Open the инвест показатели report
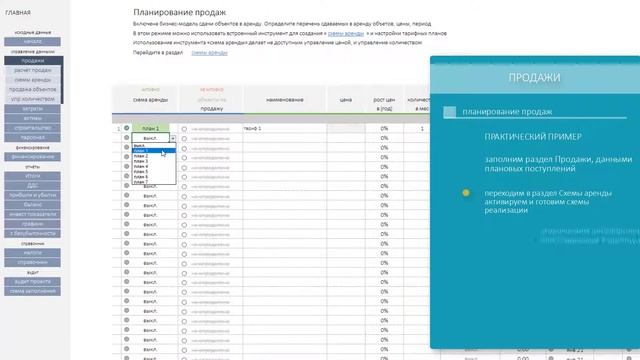The height and width of the screenshot is (360, 640). tap(33, 214)
